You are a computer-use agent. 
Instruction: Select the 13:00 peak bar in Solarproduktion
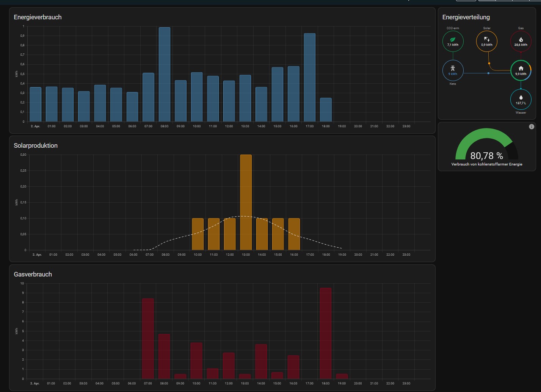click(x=246, y=202)
